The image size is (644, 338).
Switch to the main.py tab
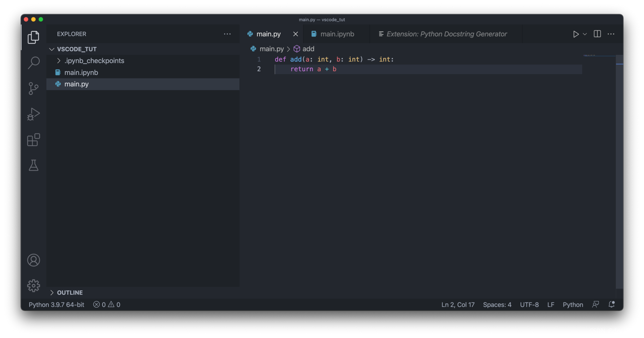pyautogui.click(x=269, y=34)
